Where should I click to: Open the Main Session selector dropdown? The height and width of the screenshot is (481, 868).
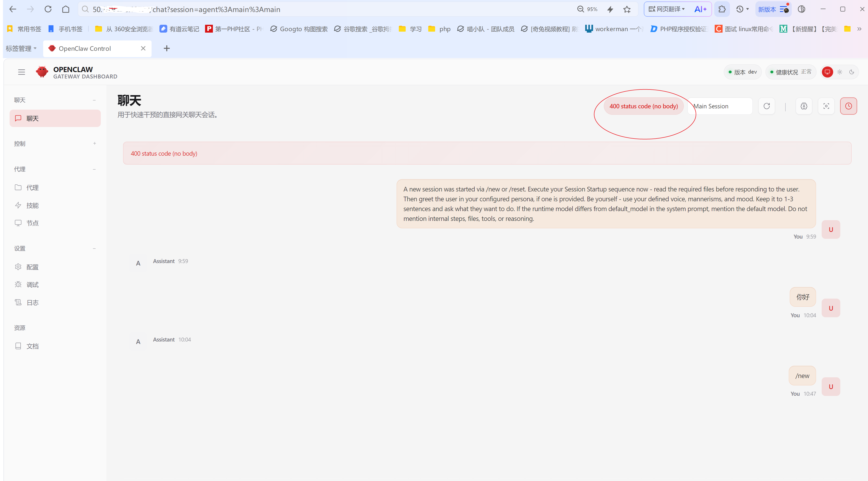click(720, 106)
